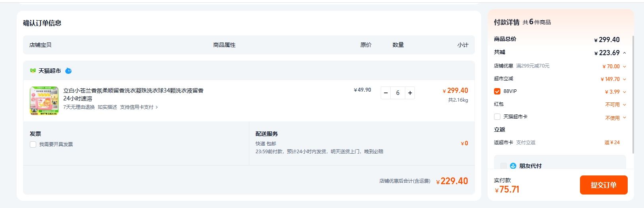The image size is (644, 208).
Task: Click the blue 朋友代付 icon
Action: pos(513,166)
